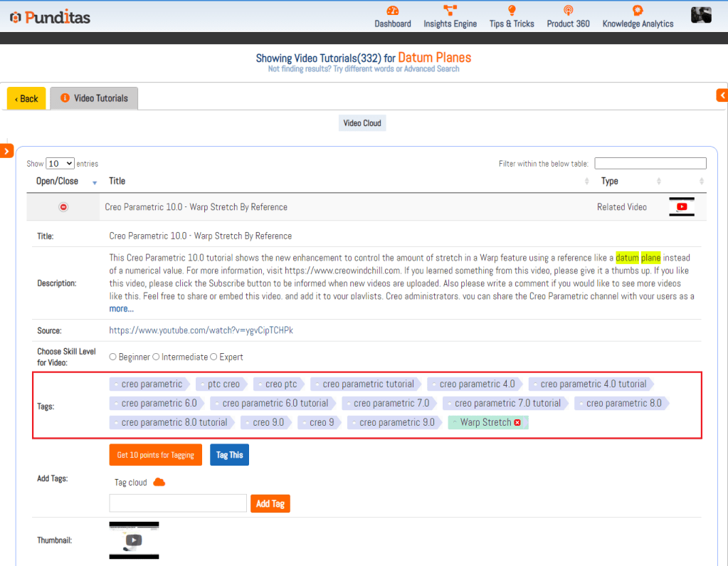Viewport: 728px width, 566px height.
Task: Select Intermediate skill level
Action: (156, 357)
